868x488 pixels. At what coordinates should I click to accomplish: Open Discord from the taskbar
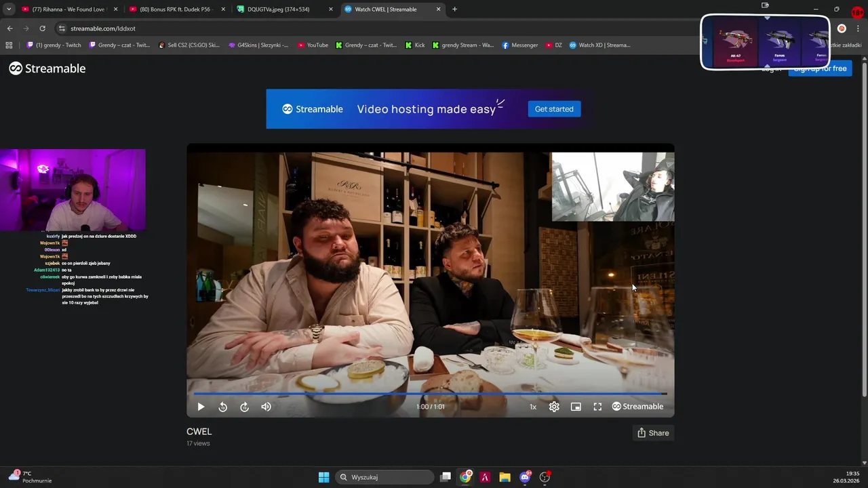[525, 477]
